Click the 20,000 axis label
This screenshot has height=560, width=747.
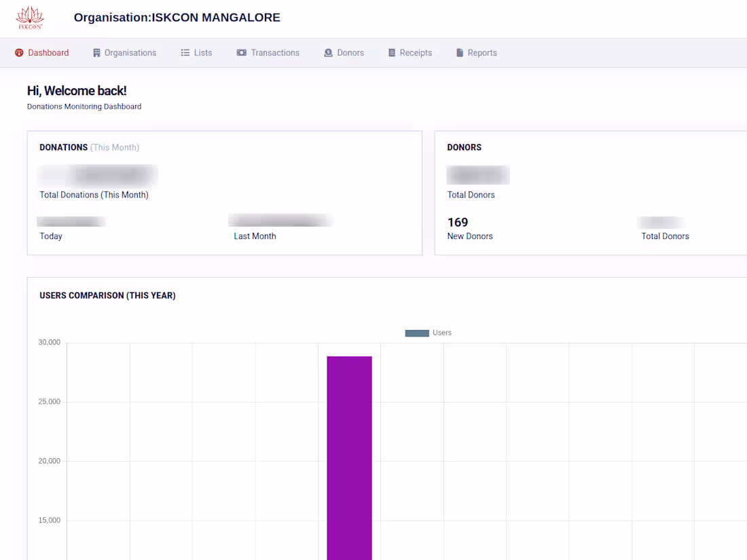(x=50, y=461)
